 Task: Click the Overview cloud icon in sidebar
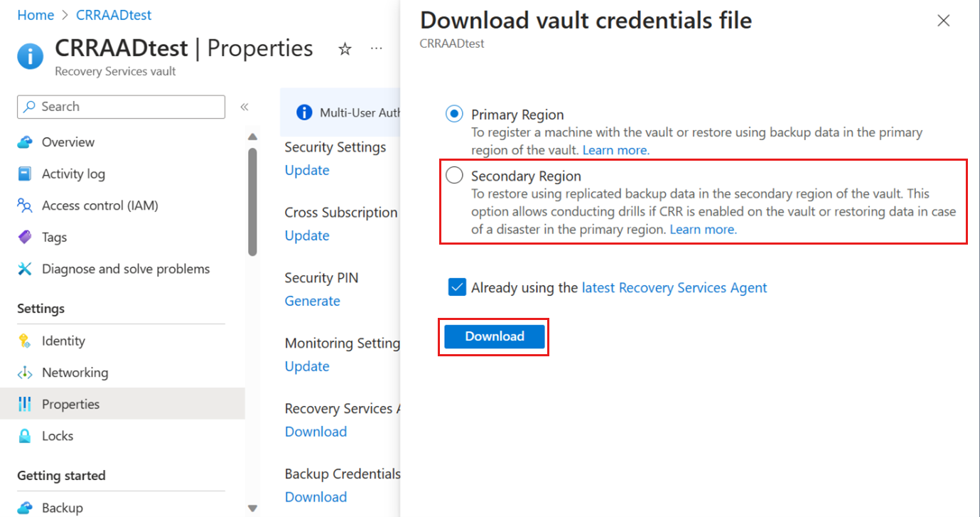click(x=25, y=142)
